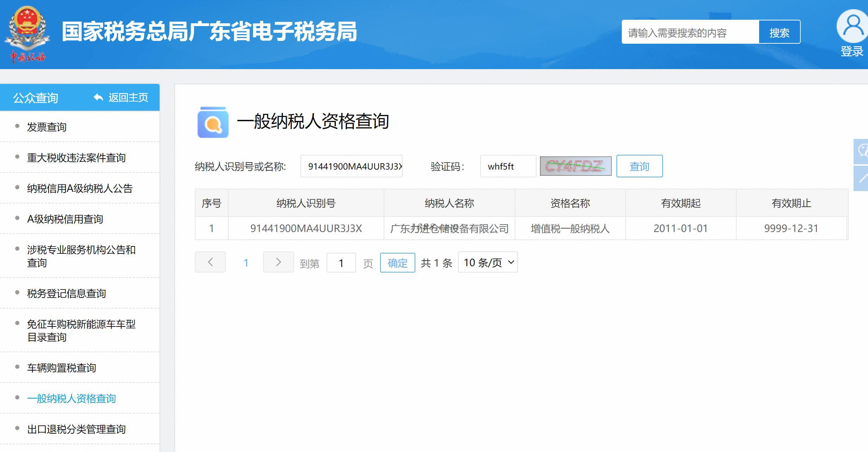The width and height of the screenshot is (868, 452).
Task: Click the 搜索 search button
Action: pyautogui.click(x=779, y=32)
